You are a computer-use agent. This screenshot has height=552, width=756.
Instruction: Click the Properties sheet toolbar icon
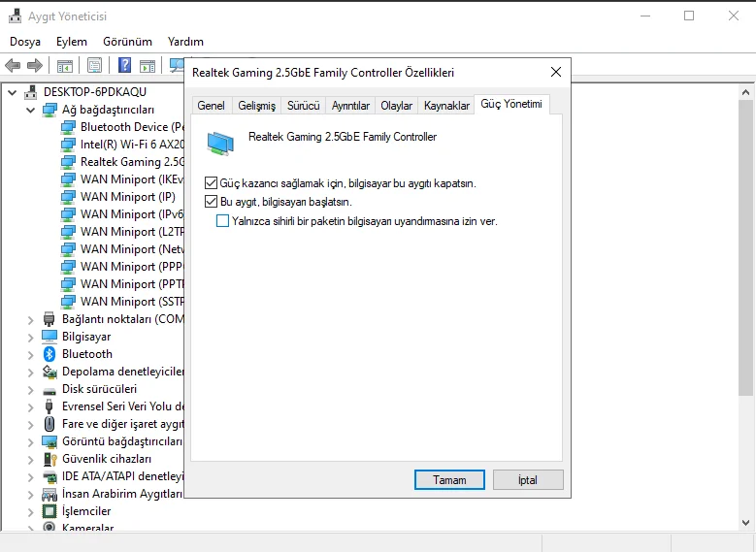pyautogui.click(x=94, y=65)
